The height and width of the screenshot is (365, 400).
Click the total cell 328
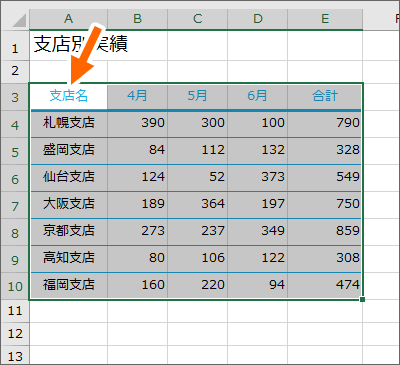pyautogui.click(x=325, y=151)
